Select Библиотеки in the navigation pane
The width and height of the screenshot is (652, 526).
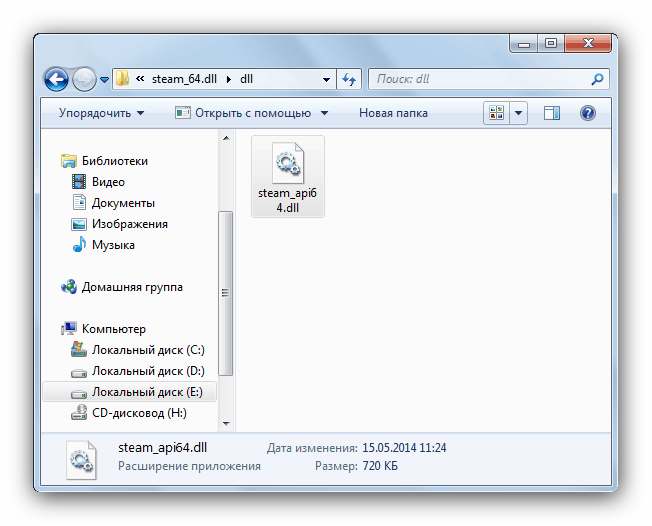[114, 161]
